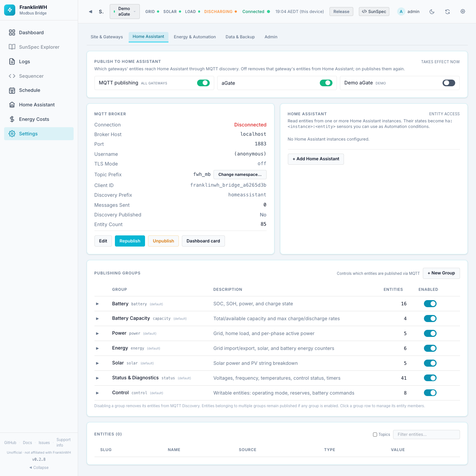Viewport: 476px width, 476px height.
Task: Open the Schedule calendar icon
Action: (x=12, y=90)
